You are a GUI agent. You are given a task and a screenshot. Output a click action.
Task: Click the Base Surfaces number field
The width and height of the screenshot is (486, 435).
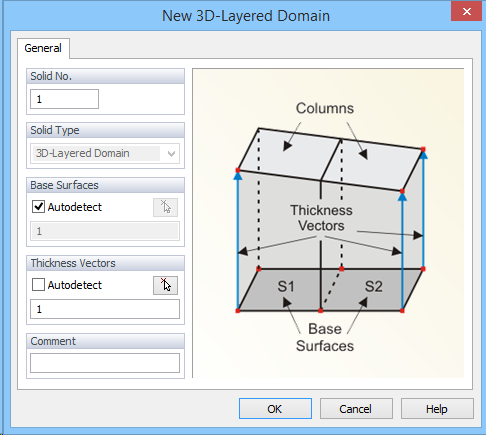click(x=105, y=231)
